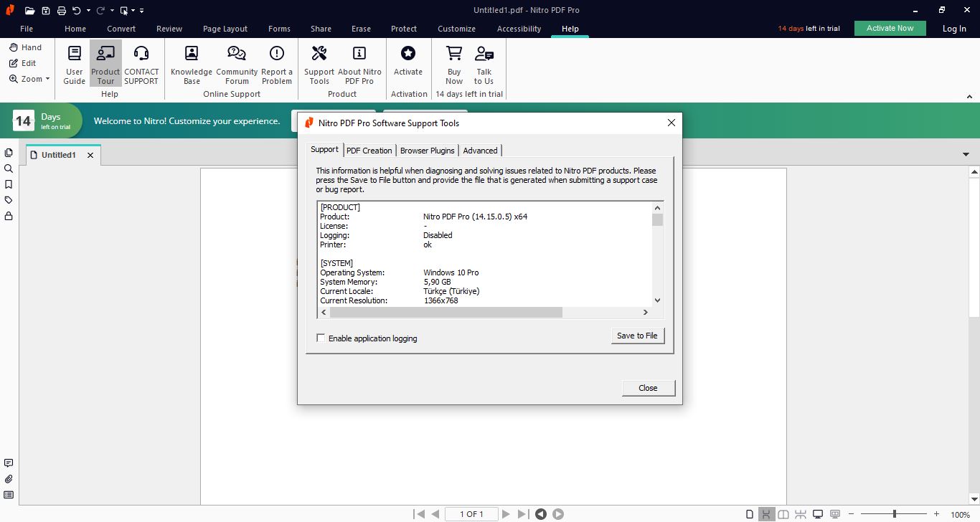Toggle continuous page view in status bar

point(766,514)
